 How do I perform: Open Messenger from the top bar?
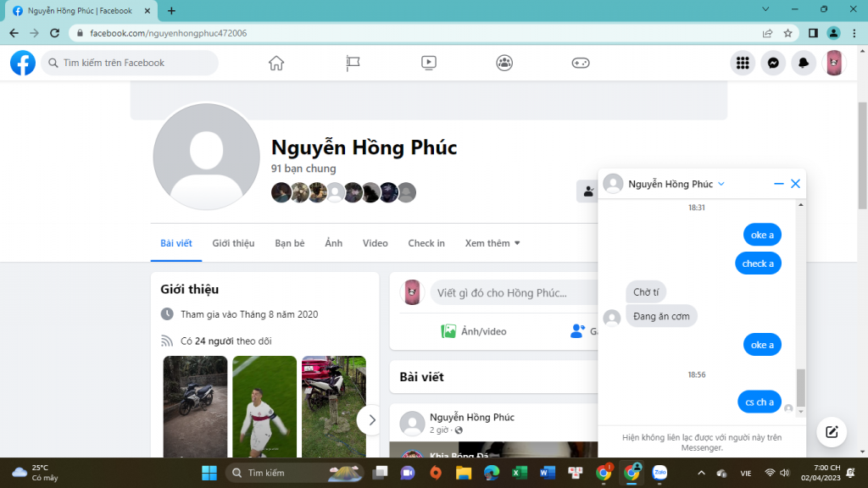(773, 63)
